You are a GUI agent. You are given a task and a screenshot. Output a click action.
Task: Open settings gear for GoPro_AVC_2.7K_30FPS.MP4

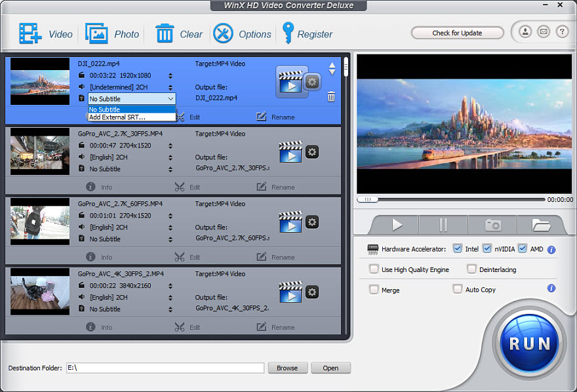(312, 151)
